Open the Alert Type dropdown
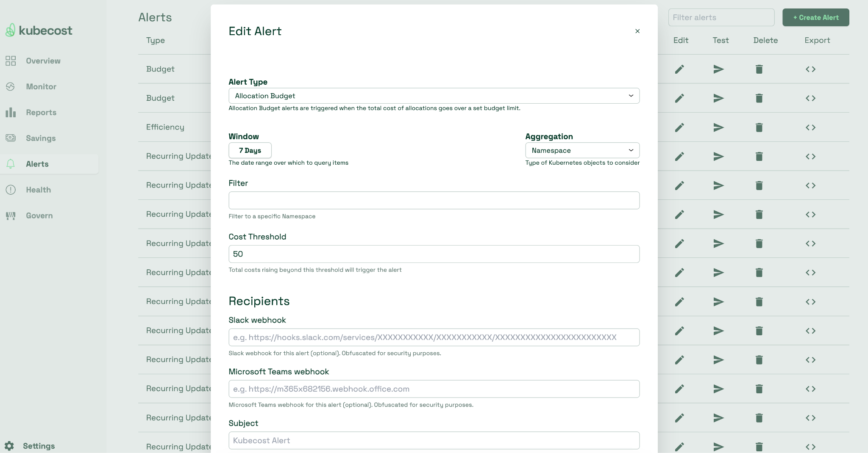The width and height of the screenshot is (868, 453). [x=434, y=96]
